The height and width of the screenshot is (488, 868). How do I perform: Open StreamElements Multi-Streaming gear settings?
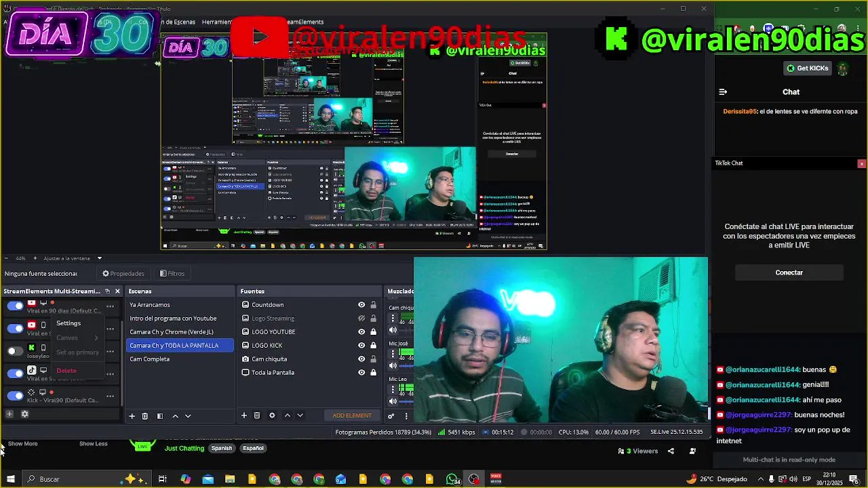point(24,414)
